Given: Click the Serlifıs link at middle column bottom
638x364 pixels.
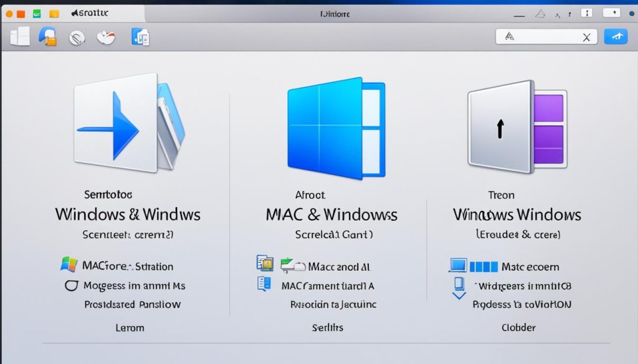Looking at the screenshot, I should [x=328, y=327].
